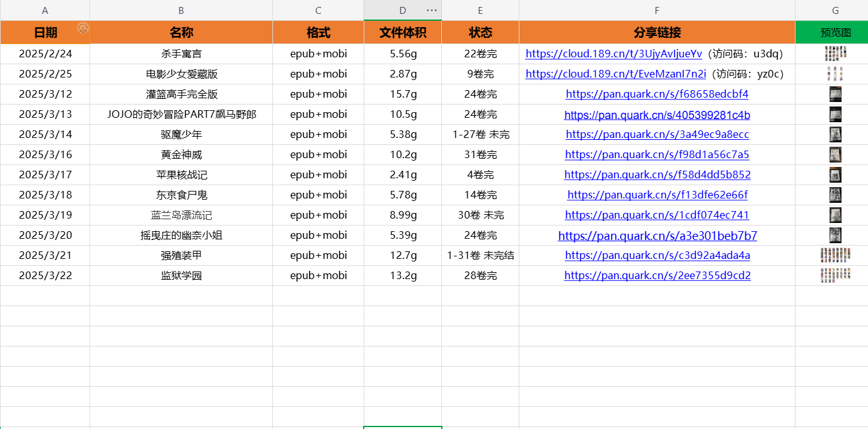The width and height of the screenshot is (868, 429).
Task: Open the cloud.189.cn link ending EveMzanI7n2i
Action: (x=615, y=74)
